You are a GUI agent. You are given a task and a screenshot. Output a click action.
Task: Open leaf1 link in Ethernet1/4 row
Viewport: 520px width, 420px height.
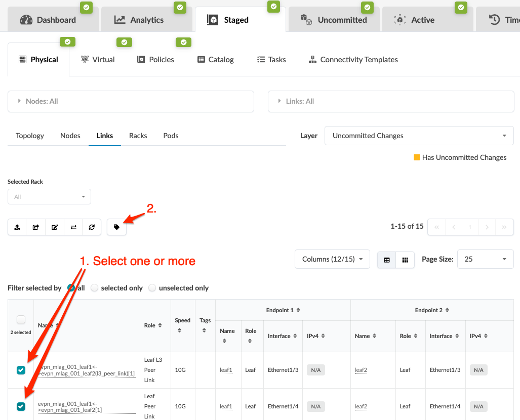[226, 406]
